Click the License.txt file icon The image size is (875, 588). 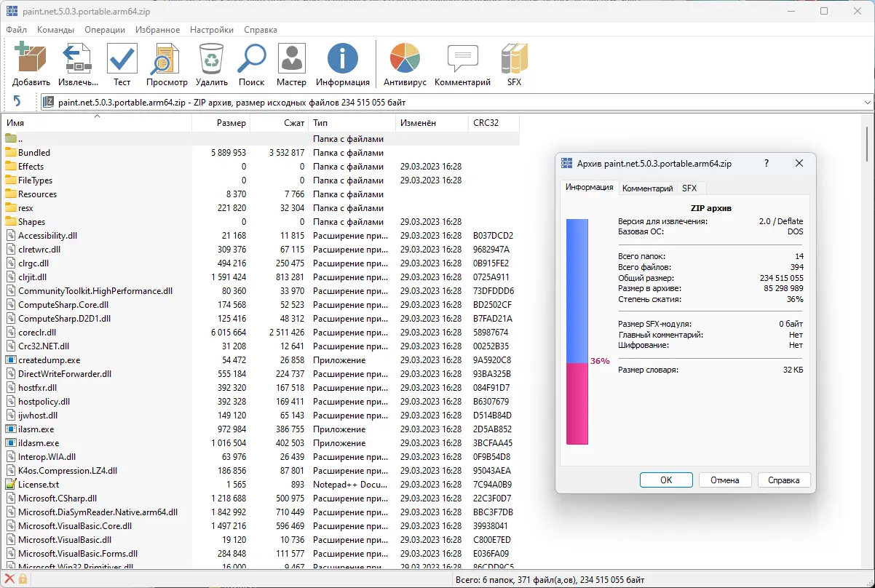click(11, 484)
